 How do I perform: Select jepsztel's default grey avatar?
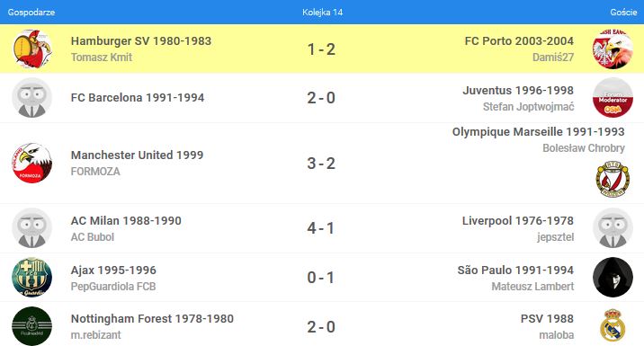[x=613, y=227]
